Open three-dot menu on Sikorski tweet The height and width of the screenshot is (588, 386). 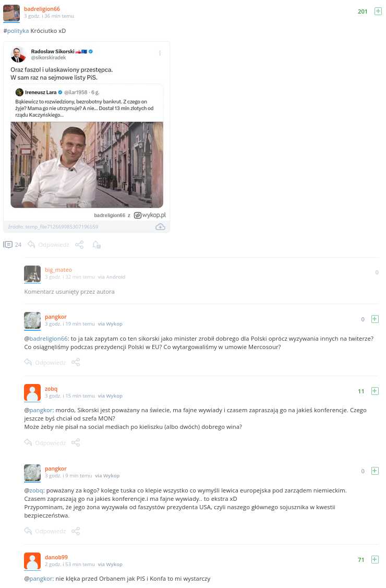[160, 53]
